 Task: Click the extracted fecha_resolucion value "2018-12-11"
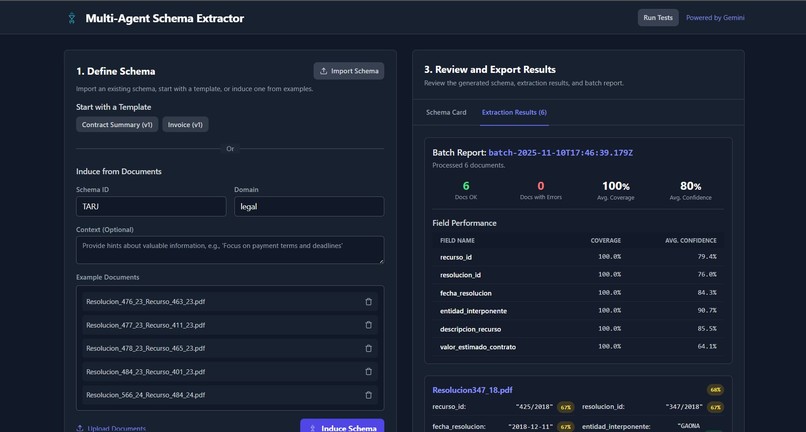(530, 427)
